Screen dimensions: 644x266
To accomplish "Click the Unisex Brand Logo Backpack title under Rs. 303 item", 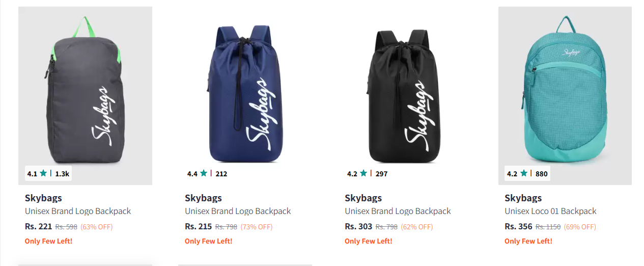I will (x=398, y=211).
